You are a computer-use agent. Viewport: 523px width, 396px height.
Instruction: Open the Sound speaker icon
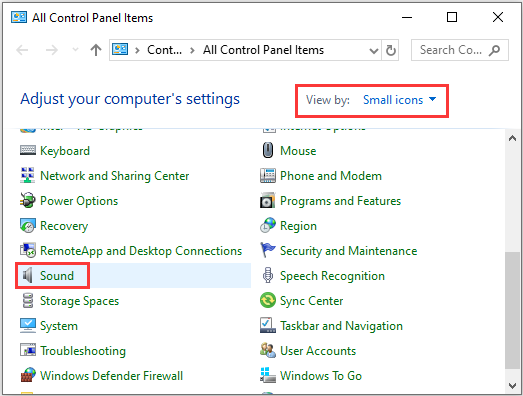click(28, 276)
